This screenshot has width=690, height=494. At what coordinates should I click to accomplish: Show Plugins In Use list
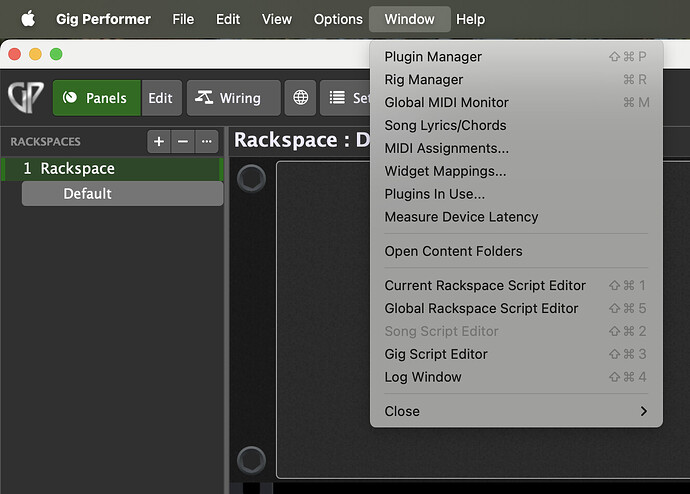click(516, 194)
